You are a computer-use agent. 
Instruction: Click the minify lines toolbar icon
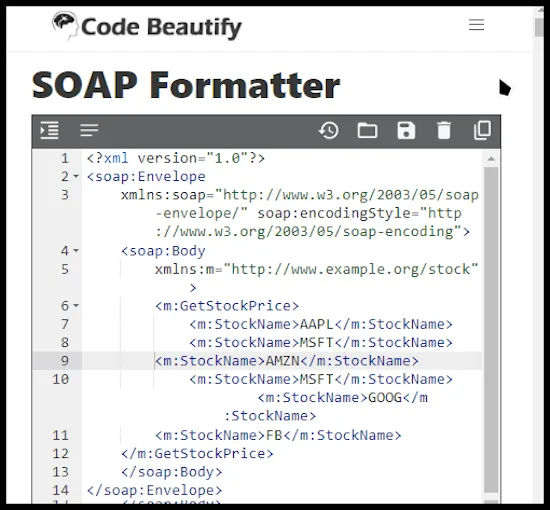[x=89, y=130]
